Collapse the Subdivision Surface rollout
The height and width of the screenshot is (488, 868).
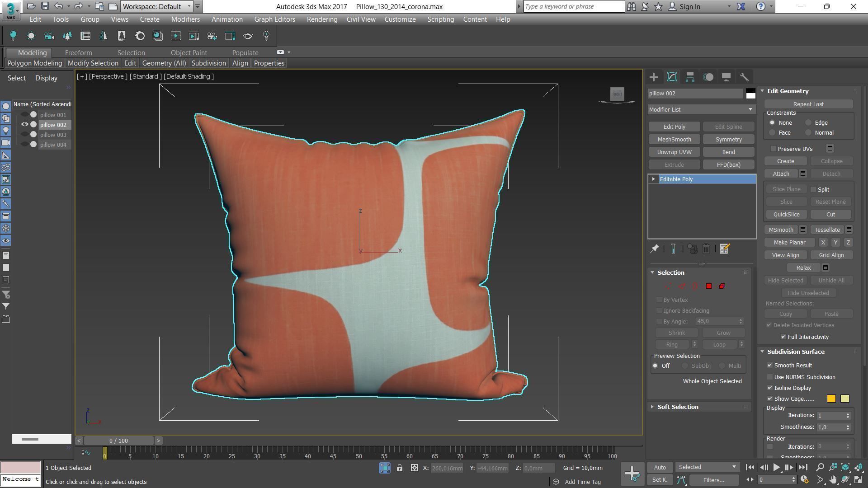pos(796,352)
